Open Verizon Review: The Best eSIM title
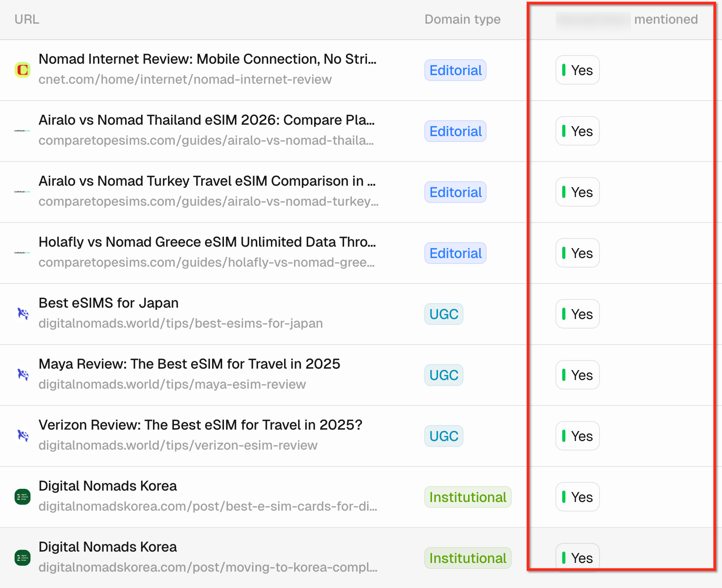 pos(200,425)
